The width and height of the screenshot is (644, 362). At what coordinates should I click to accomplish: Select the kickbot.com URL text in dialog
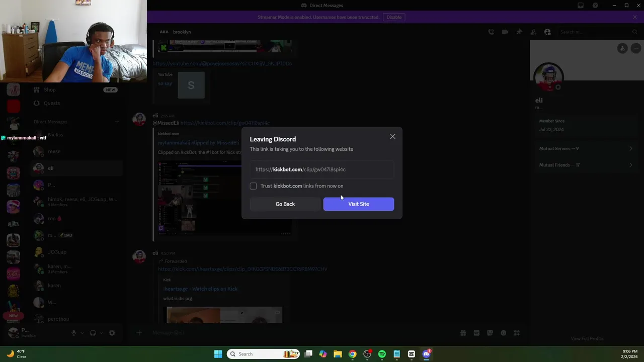pos(300,169)
